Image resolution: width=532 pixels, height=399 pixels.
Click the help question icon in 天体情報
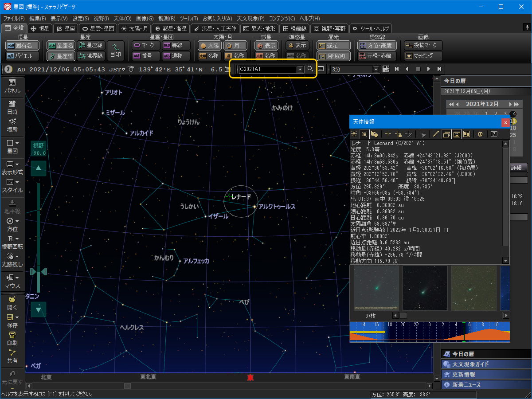(x=493, y=134)
